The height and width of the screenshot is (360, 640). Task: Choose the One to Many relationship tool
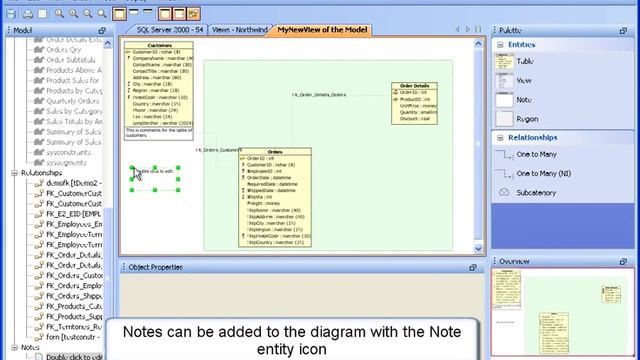(536, 154)
